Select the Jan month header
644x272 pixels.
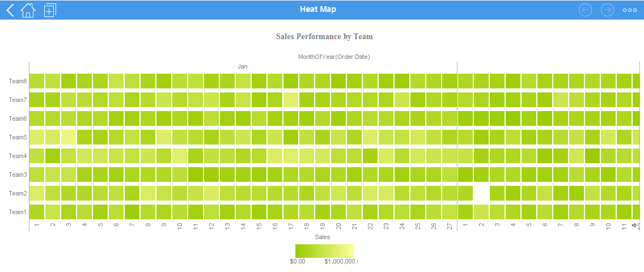pos(243,66)
